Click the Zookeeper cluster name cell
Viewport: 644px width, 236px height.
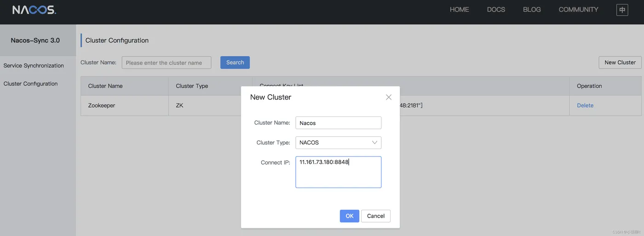(x=102, y=105)
